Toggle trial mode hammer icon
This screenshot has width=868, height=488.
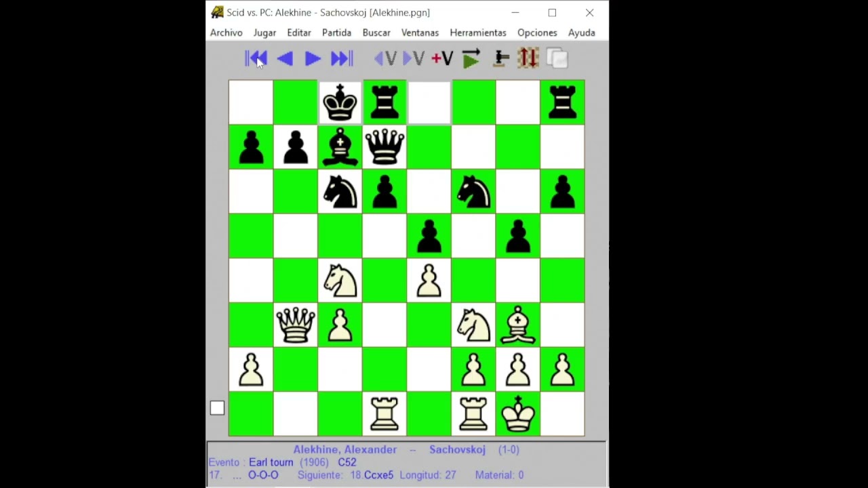501,59
